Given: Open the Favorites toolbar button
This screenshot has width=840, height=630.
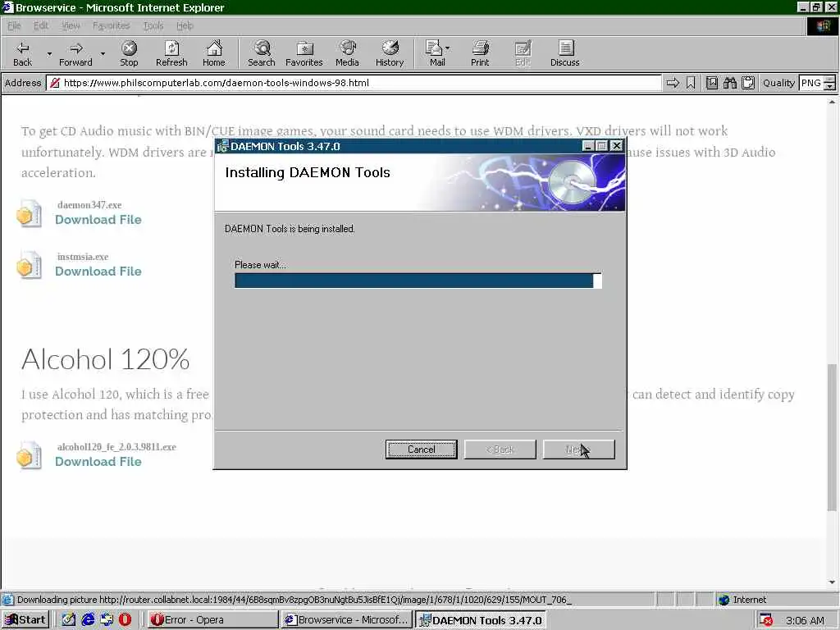Looking at the screenshot, I should (x=304, y=53).
